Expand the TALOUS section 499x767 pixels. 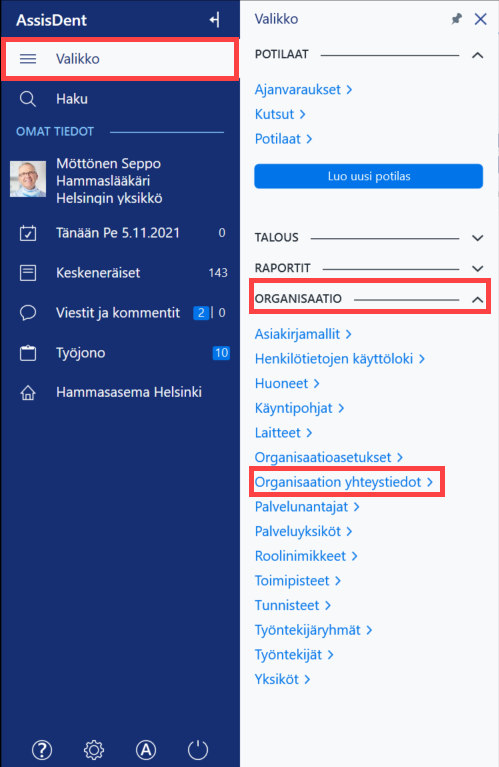click(477, 238)
